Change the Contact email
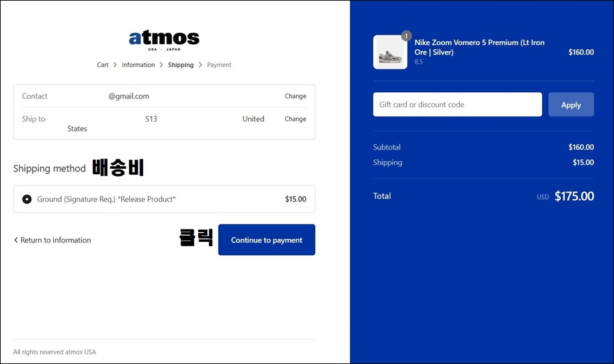Image resolution: width=614 pixels, height=364 pixels. click(295, 96)
